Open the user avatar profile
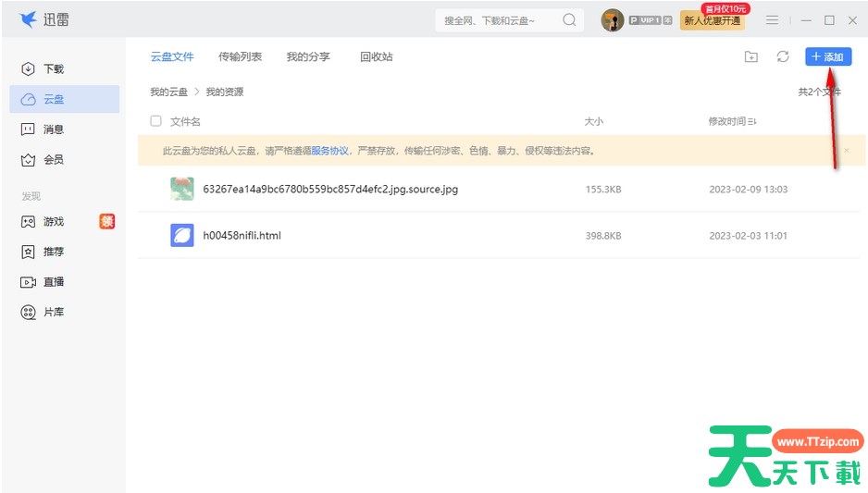 click(x=612, y=20)
